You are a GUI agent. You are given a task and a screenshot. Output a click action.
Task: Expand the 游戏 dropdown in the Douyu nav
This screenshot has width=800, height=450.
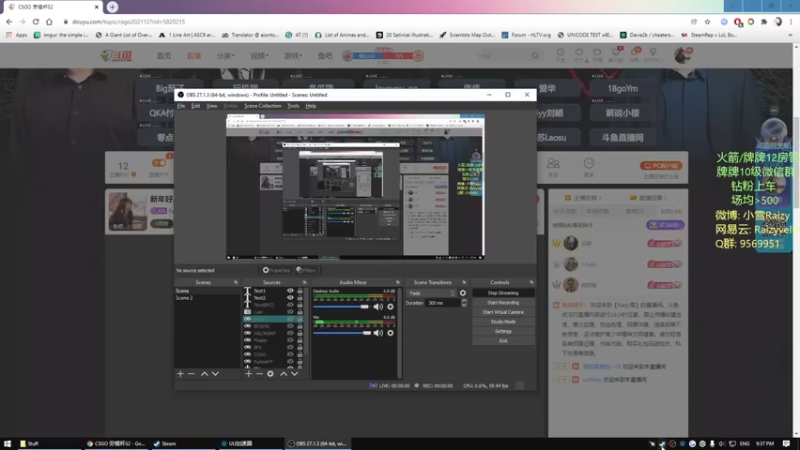293,56
